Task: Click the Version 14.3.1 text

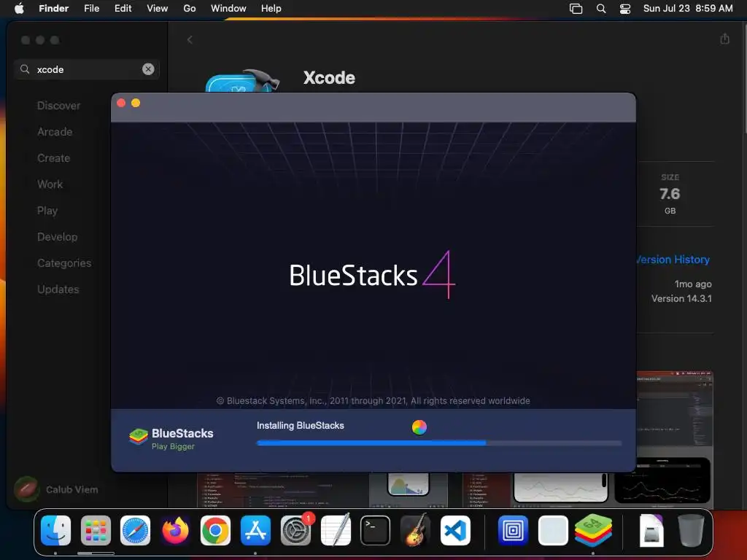Action: [x=681, y=298]
